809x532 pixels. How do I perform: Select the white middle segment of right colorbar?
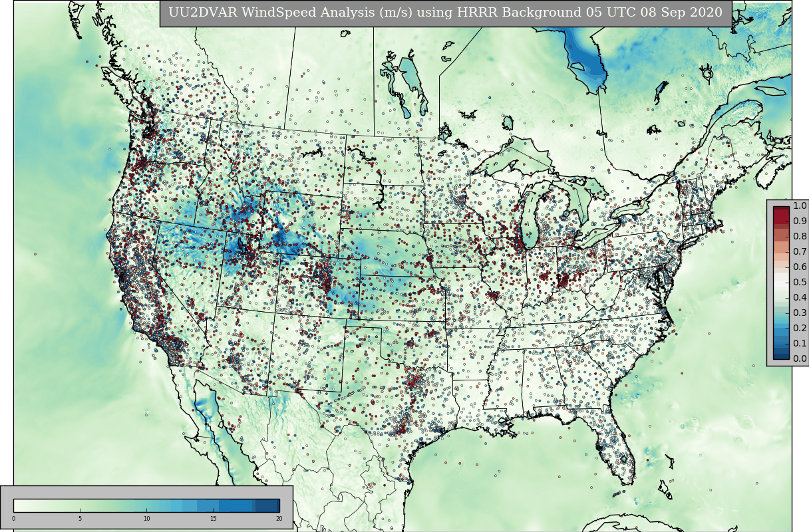coord(781,283)
